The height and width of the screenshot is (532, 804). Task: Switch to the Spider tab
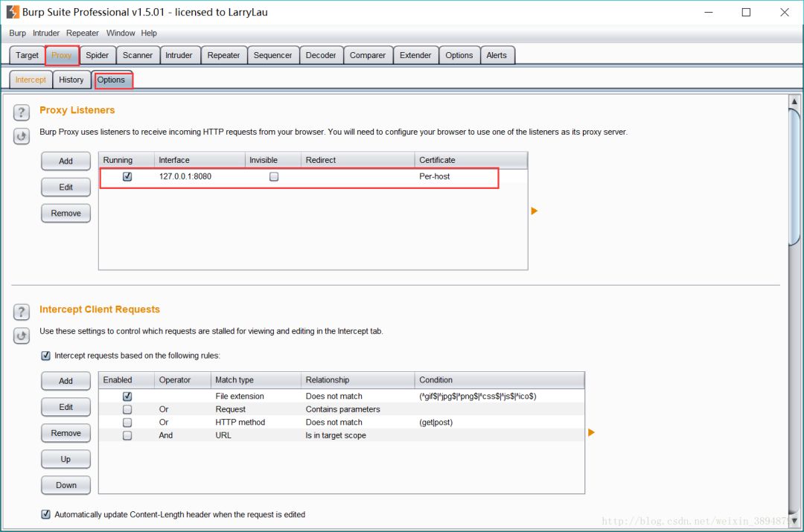(98, 55)
